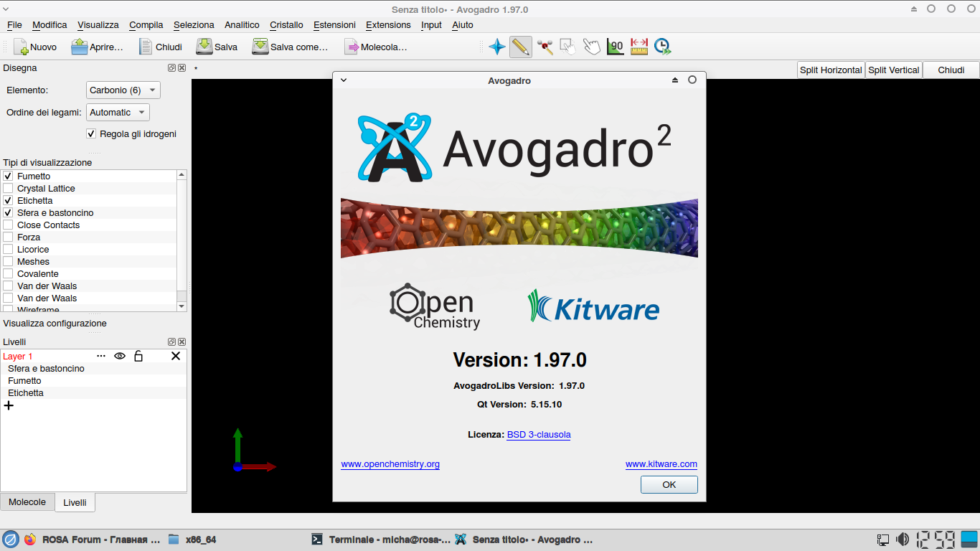The image size is (980, 551).
Task: Hide Layer 1 using the eye icon
Action: 120,356
